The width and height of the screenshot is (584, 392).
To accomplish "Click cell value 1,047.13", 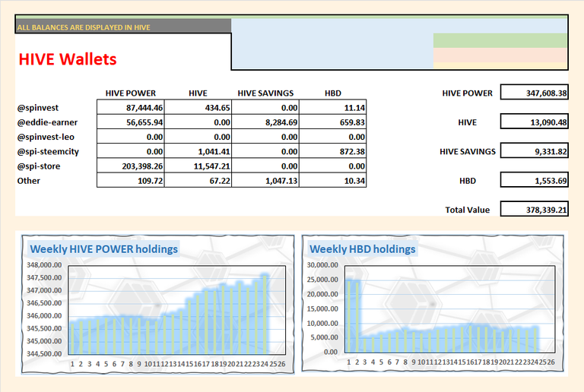I will tap(265, 180).
